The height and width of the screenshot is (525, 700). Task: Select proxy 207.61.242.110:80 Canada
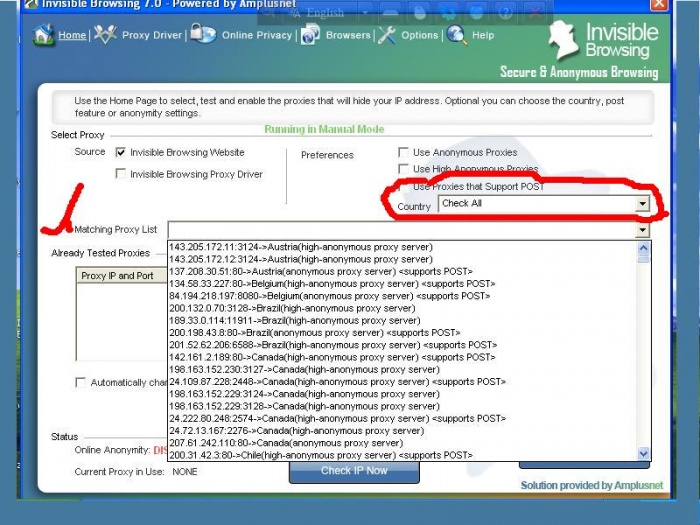click(x=402, y=443)
